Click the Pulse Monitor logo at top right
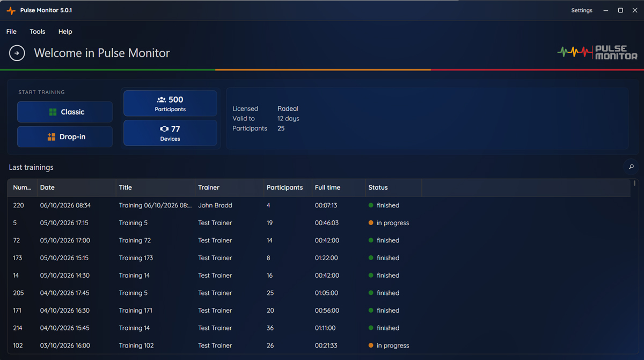This screenshot has height=360, width=644. [x=597, y=52]
